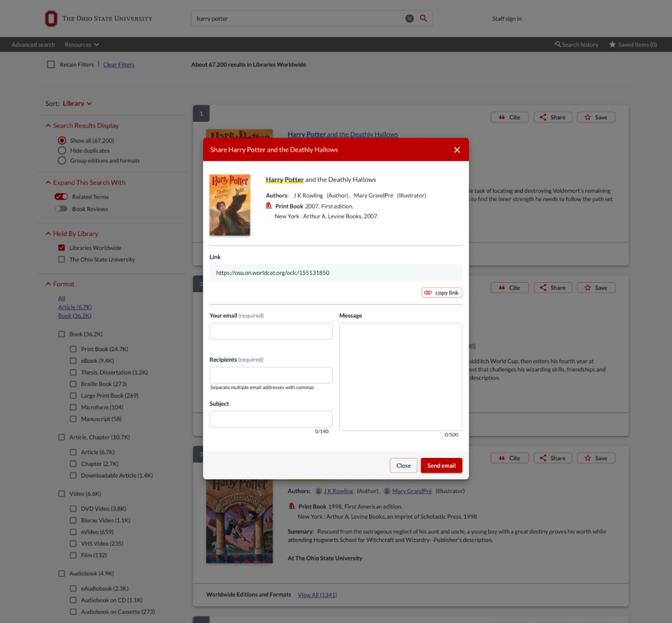Collapse Expand This Search With section
672x623 pixels.
click(85, 182)
